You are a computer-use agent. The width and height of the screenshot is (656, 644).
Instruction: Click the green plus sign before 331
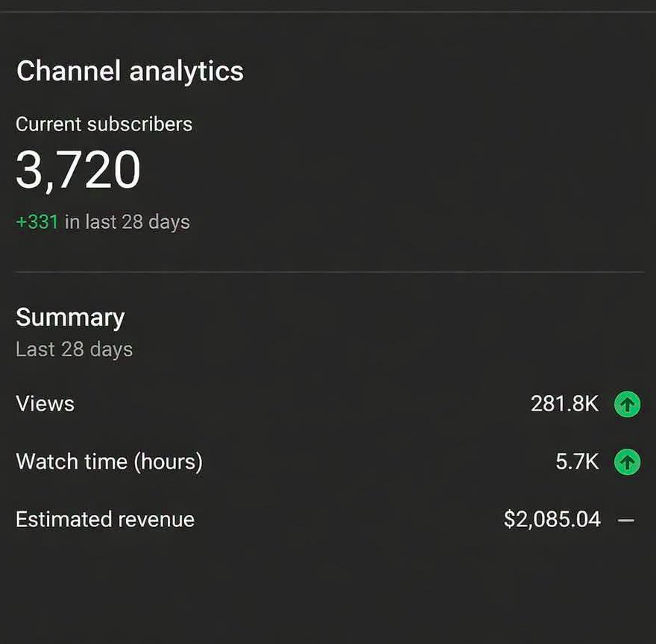coord(21,222)
